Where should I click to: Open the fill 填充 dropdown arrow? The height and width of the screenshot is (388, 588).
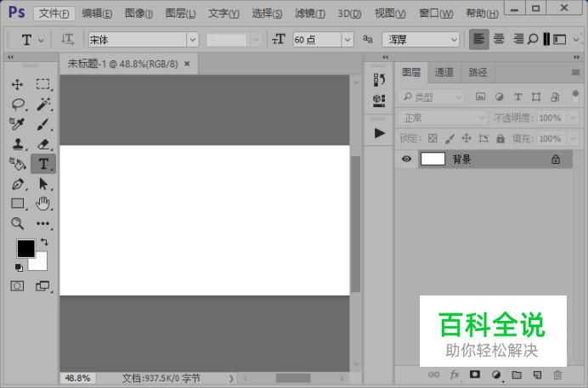[x=573, y=139]
